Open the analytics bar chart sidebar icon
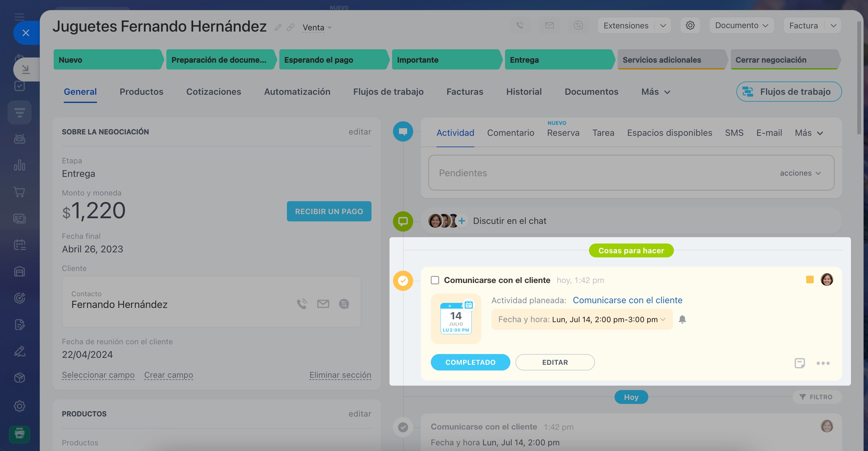The image size is (868, 451). [20, 165]
